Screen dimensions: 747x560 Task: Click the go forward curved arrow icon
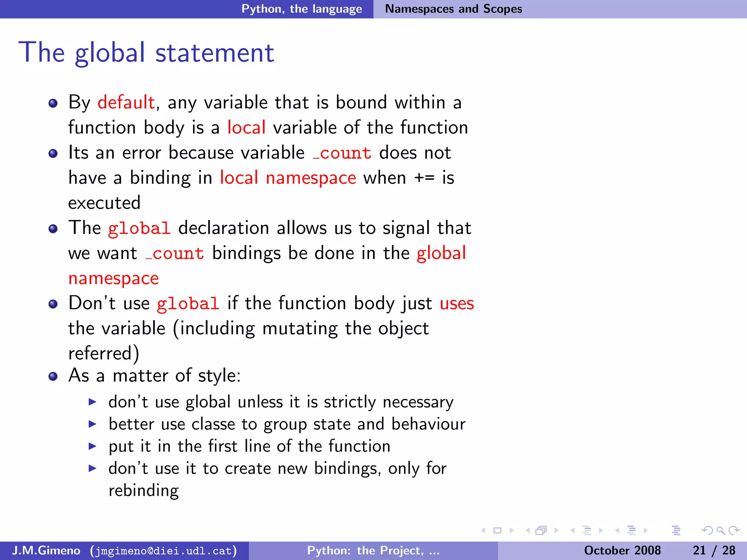734,530
